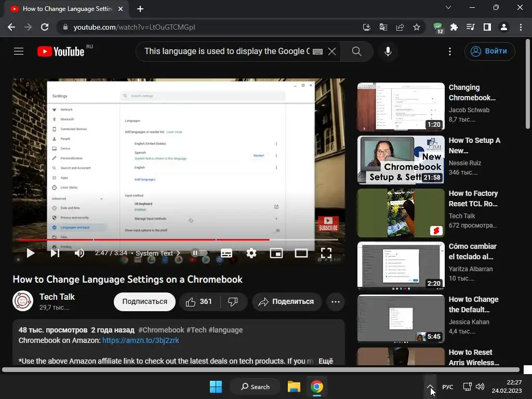This screenshot has width=532, height=399.
Task: Show hidden system tray icons
Action: [x=430, y=387]
